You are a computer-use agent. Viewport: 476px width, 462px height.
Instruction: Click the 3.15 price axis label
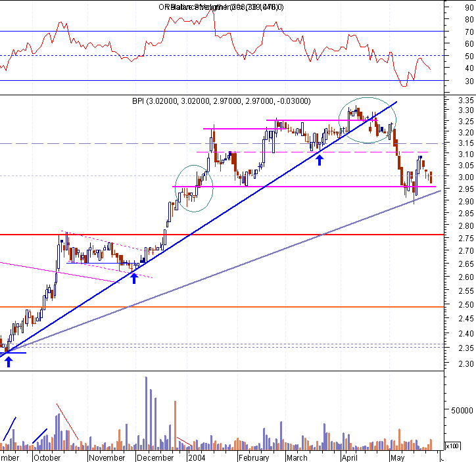pos(466,143)
